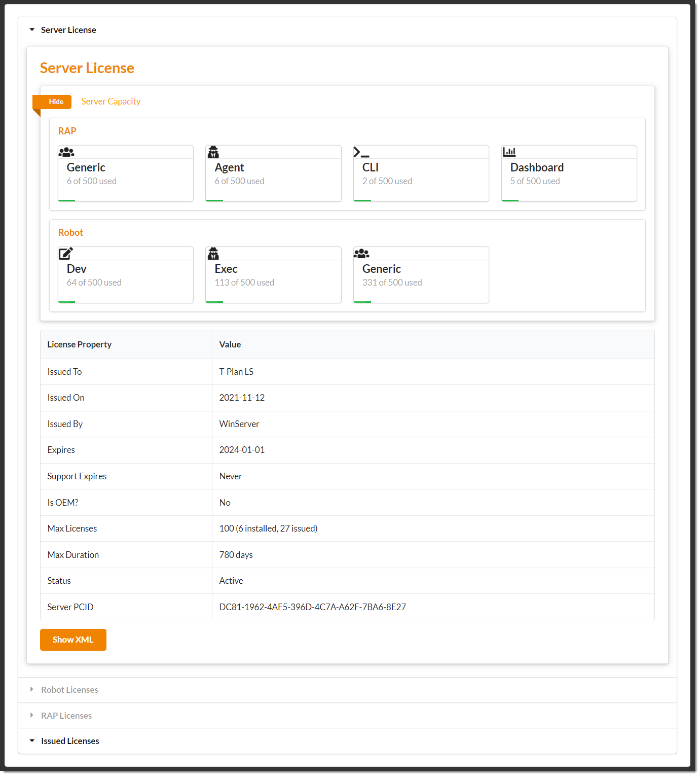Click the Dashboard bar chart icon
Image resolution: width=700 pixels, height=776 pixels.
tap(509, 152)
